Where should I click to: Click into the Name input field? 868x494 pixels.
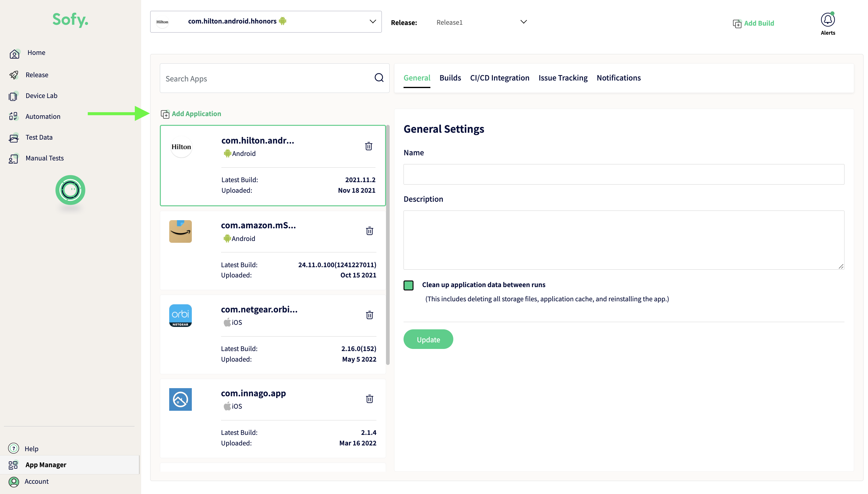(623, 174)
